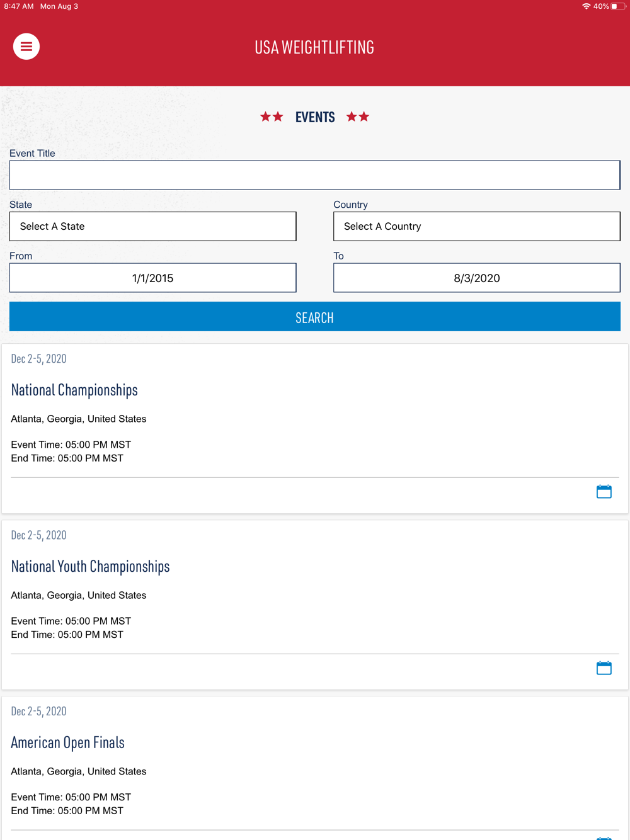Tap the National Youth Championships date text
Image resolution: width=630 pixels, height=840 pixels.
tap(38, 535)
